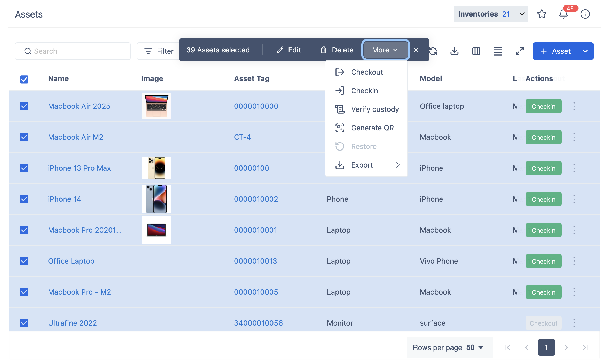
Task: Select Generate QR menu option
Action: (372, 128)
